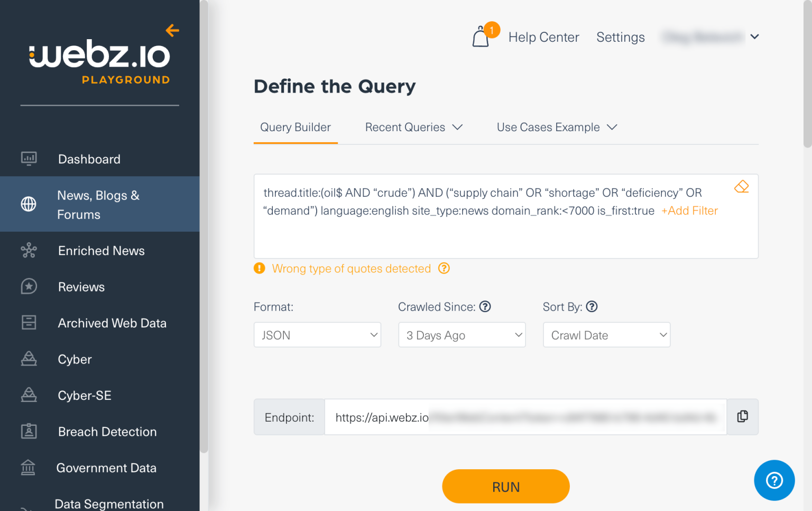Open the Dashboard from the sidebar
The image size is (812, 511).
click(x=89, y=159)
